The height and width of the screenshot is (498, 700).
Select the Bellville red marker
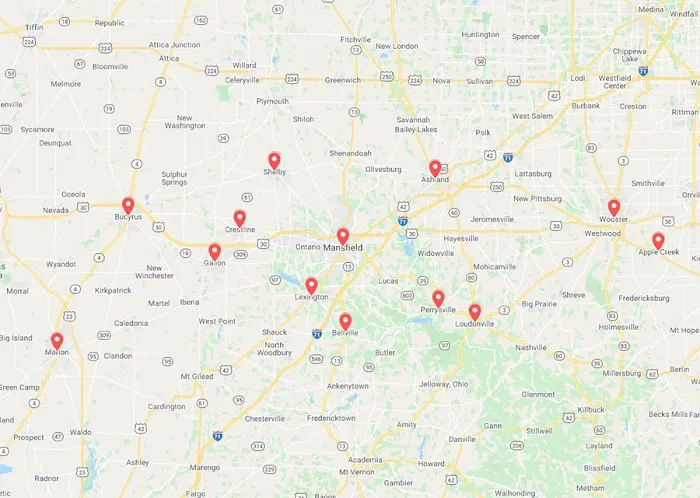pyautogui.click(x=345, y=322)
